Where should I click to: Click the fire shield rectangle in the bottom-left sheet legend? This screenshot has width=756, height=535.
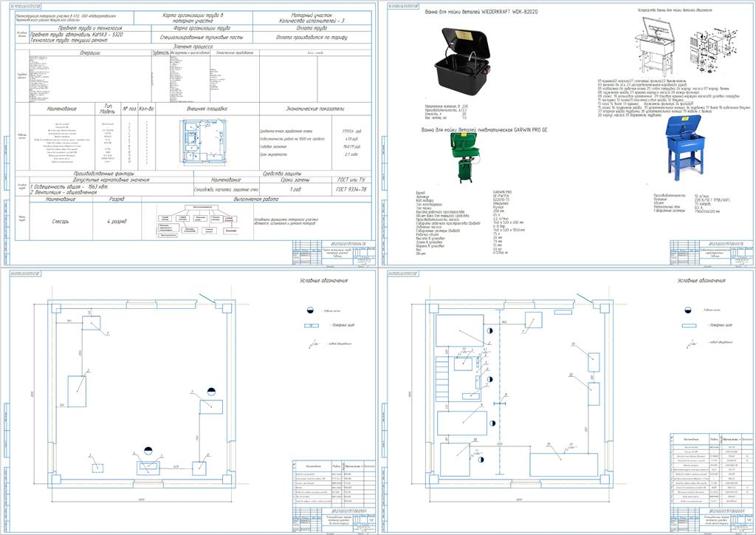[311, 326]
